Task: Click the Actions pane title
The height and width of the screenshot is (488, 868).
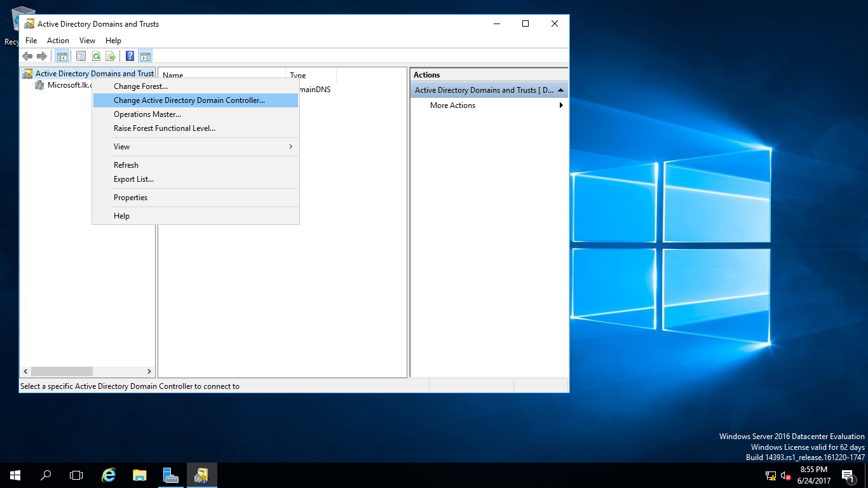Action: (x=427, y=75)
